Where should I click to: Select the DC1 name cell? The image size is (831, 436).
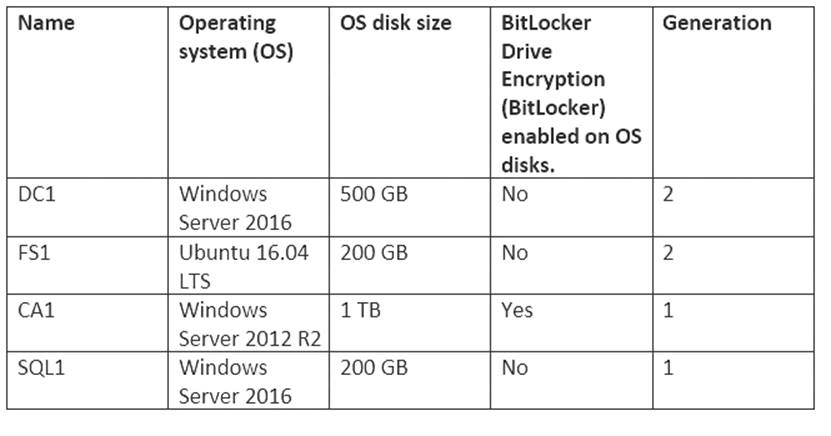[x=38, y=195]
